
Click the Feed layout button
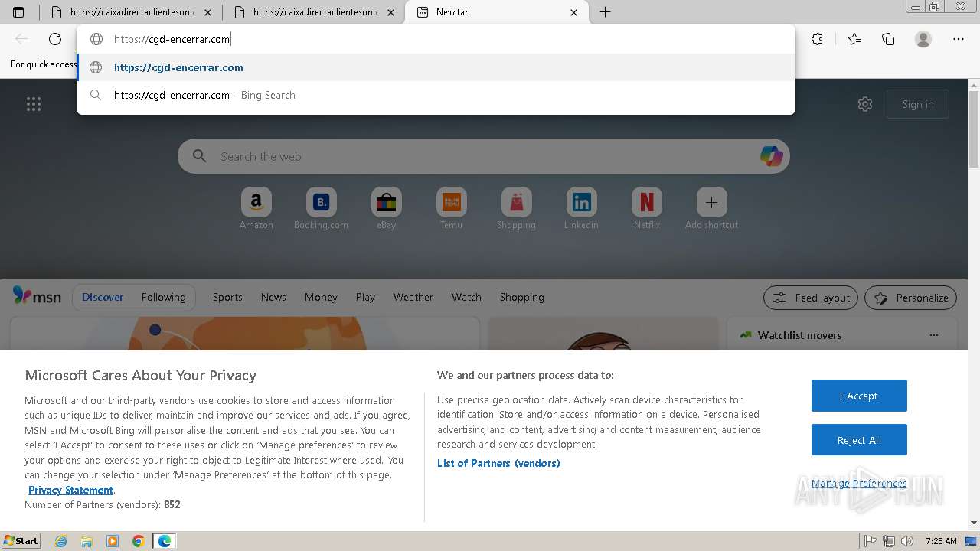pyautogui.click(x=812, y=298)
